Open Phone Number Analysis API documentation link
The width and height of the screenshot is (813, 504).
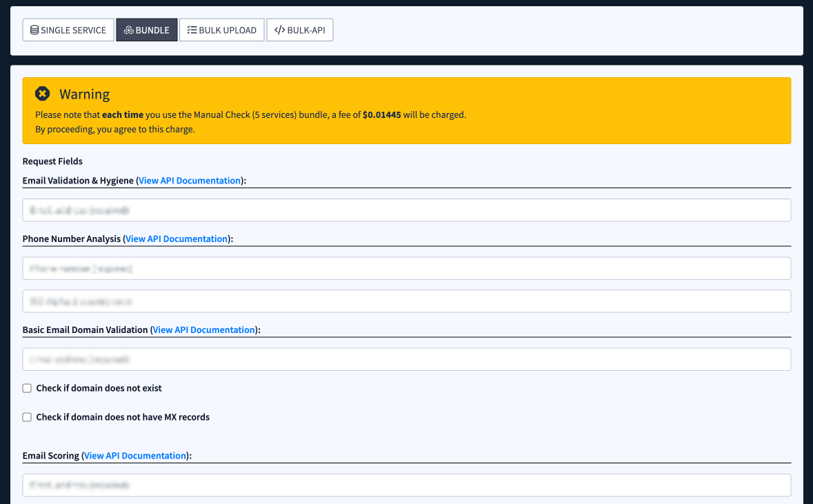(x=177, y=239)
